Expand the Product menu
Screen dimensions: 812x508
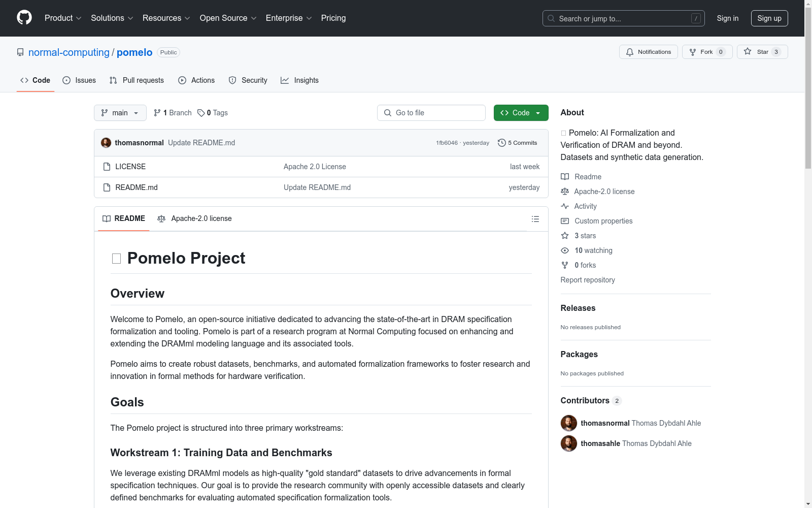pos(63,18)
